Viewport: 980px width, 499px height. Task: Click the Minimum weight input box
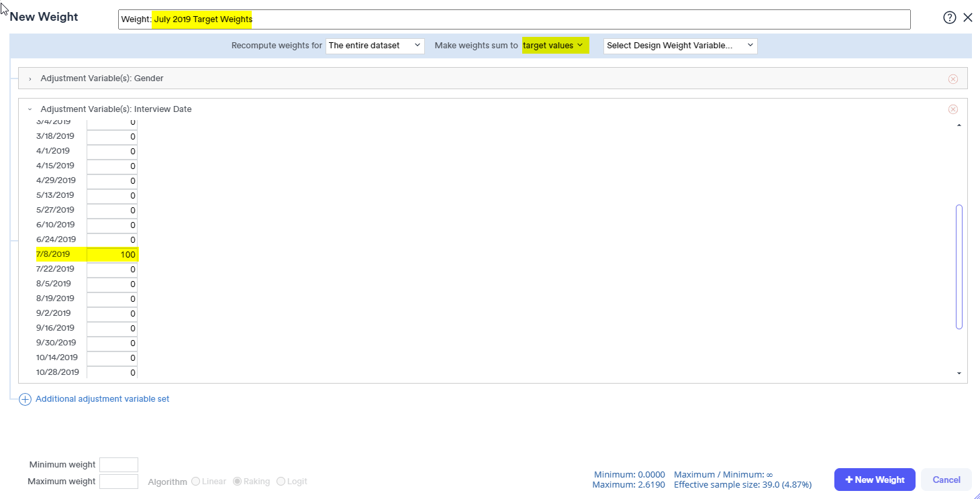(x=119, y=465)
